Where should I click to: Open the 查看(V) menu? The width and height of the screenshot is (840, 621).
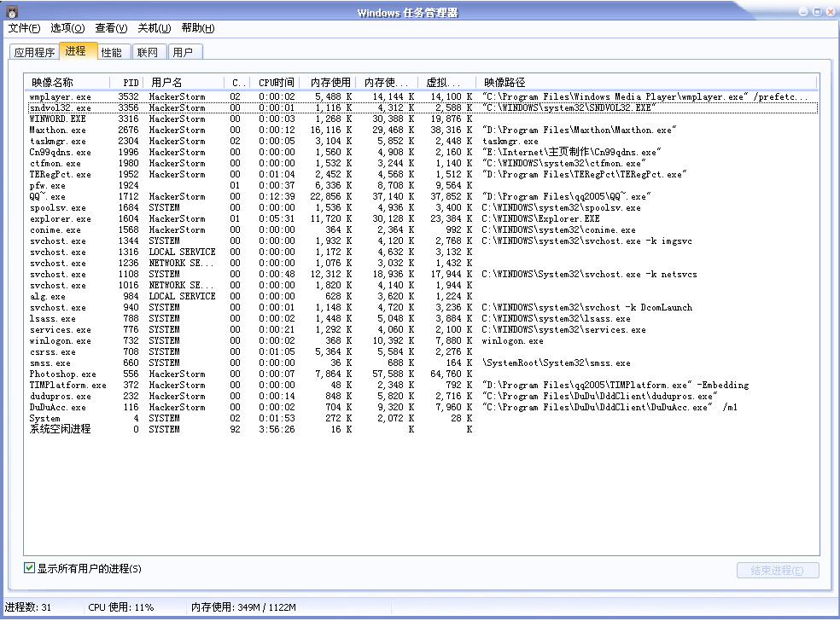[111, 28]
